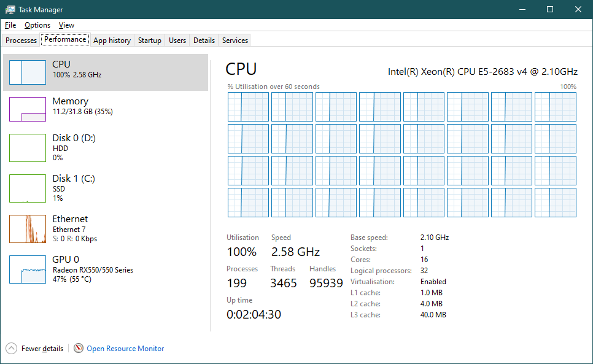
Task: Switch to the Details tab
Action: 204,41
